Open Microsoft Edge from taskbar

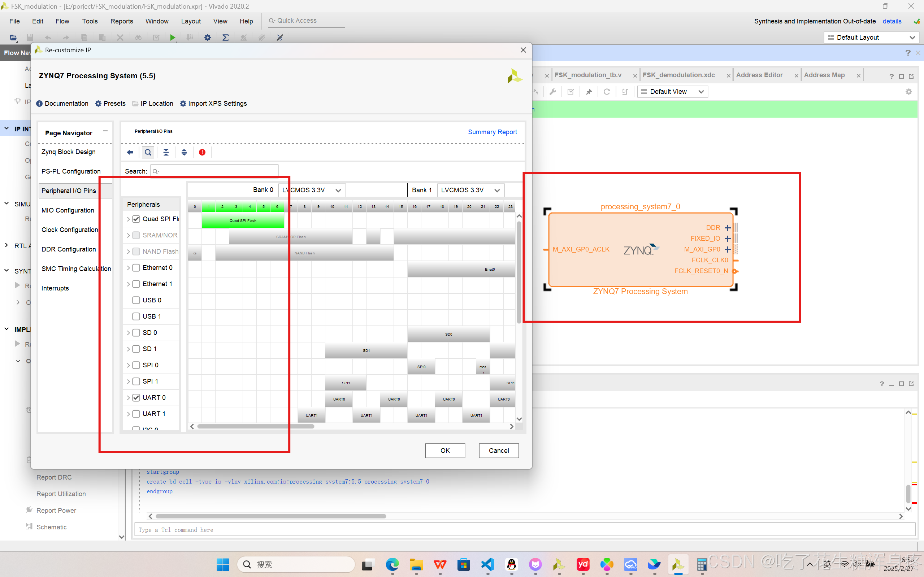click(x=392, y=564)
